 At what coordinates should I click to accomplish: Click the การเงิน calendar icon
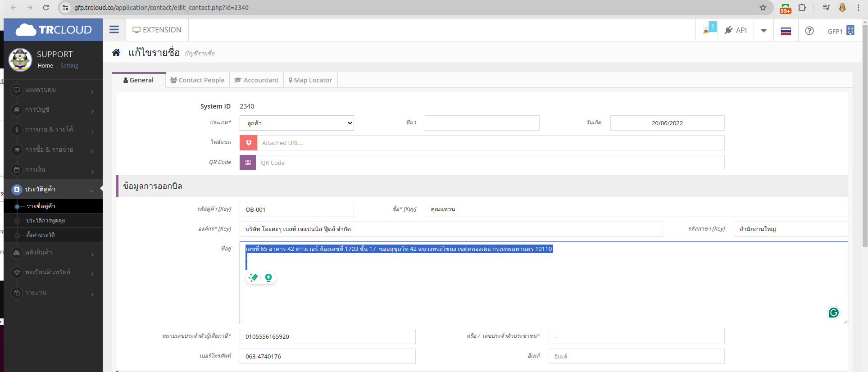tap(17, 170)
